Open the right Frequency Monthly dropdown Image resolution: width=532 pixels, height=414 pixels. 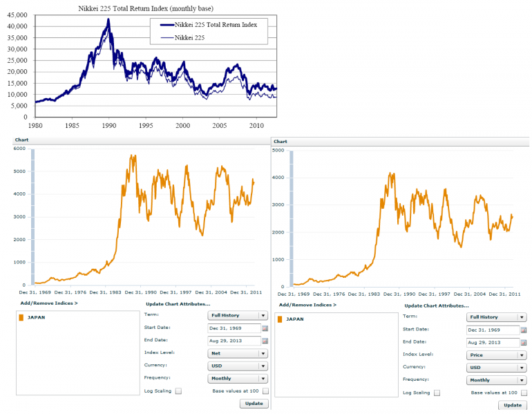[496, 380]
